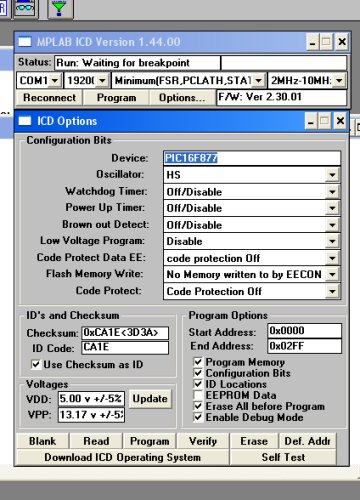Click Download ICD Operating System button
This screenshot has width=360, height=500.
click(123, 457)
